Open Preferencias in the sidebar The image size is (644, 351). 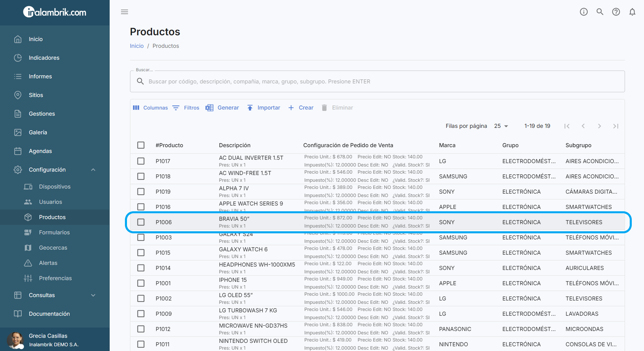[x=55, y=278]
